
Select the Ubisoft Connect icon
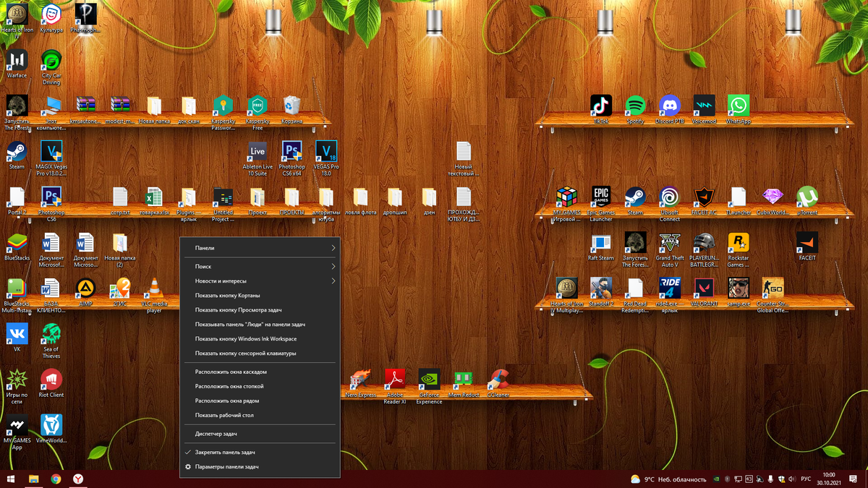coord(670,205)
